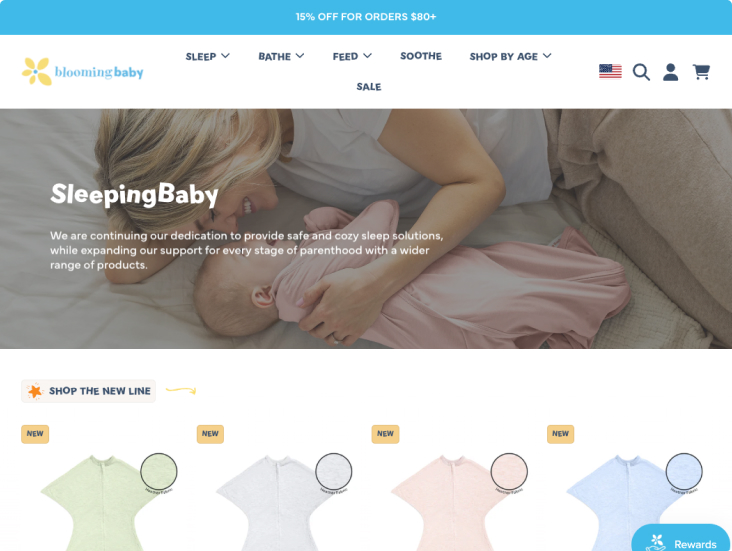Go to the Soothe menu item
732x551 pixels.
[x=421, y=56]
